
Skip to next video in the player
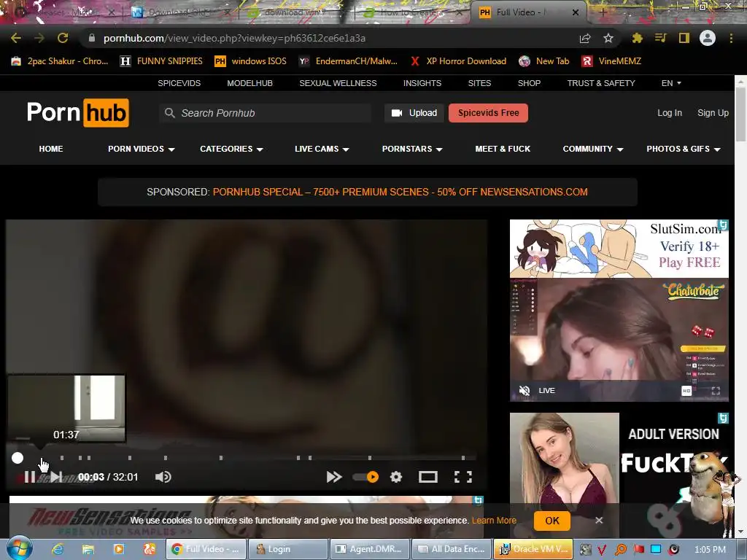click(56, 477)
